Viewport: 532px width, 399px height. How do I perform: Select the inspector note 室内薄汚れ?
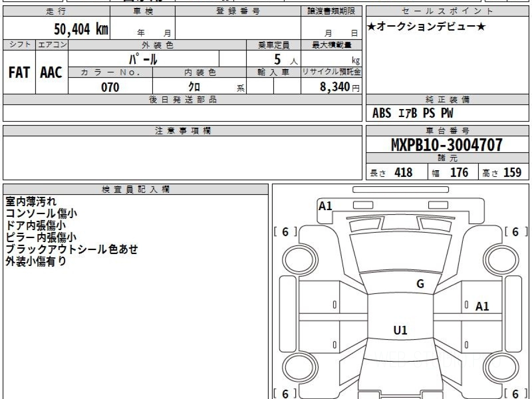[31, 202]
